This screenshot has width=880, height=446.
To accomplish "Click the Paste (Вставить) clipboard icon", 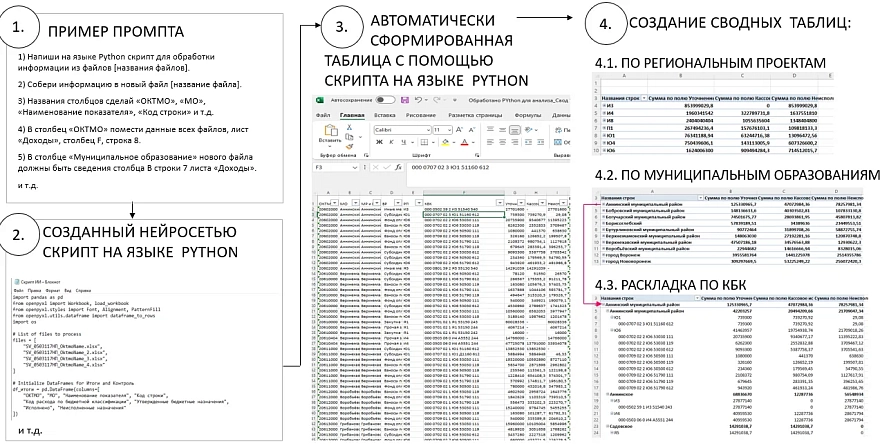I will pyautogui.click(x=331, y=130).
